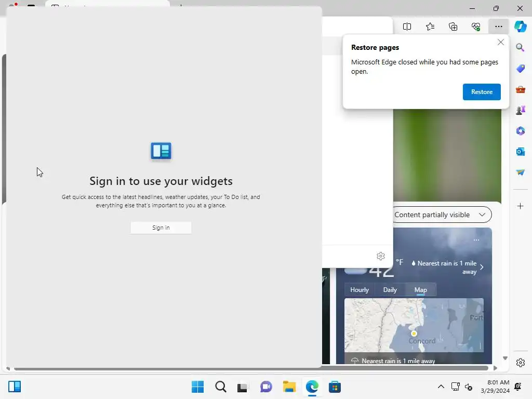
Task: Open taskbar Search icon
Action: tap(220, 387)
